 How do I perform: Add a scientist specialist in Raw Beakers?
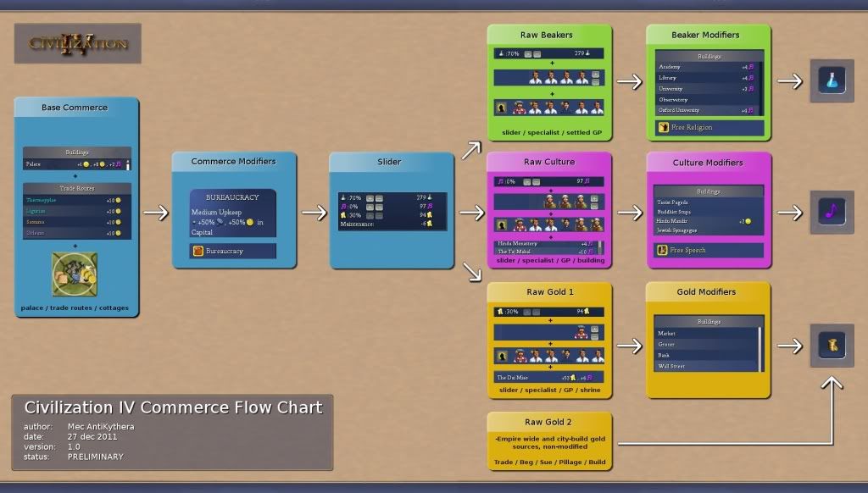tap(596, 75)
